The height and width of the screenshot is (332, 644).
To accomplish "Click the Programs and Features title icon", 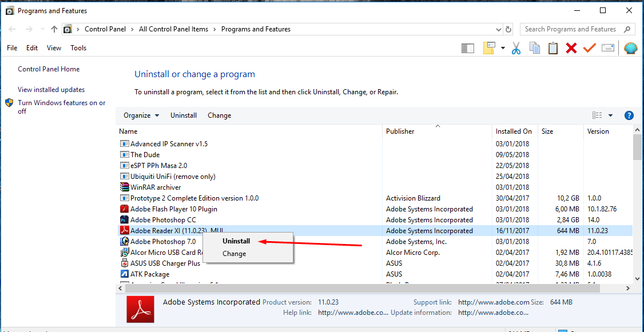I will pos(10,11).
